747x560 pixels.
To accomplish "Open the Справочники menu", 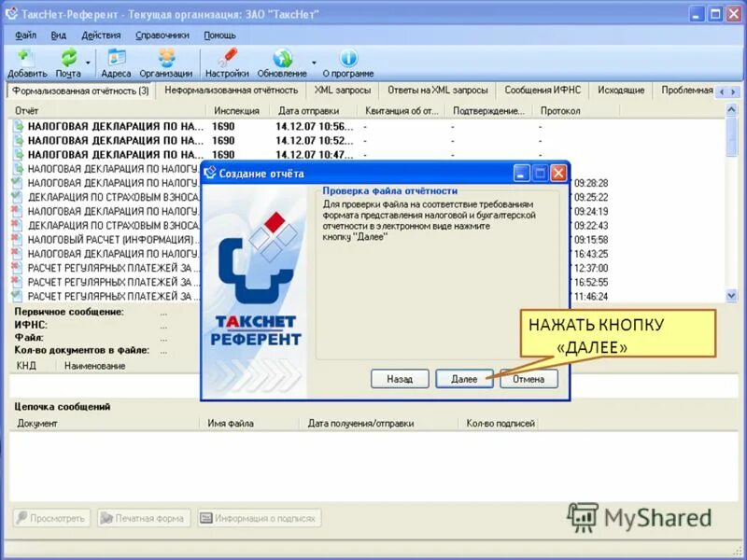I will 162,35.
